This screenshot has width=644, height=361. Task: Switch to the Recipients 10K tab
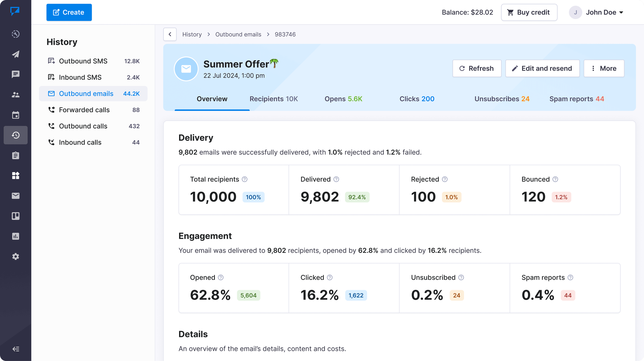274,99
